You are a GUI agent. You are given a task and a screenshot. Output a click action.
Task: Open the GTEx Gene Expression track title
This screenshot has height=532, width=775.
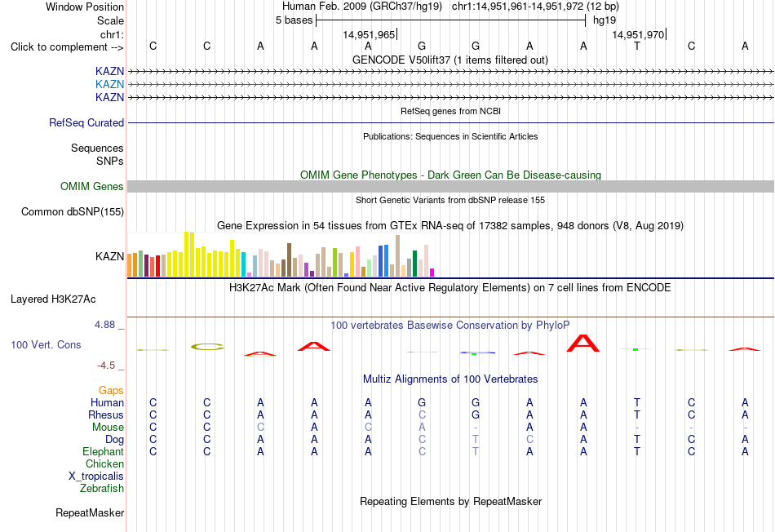[450, 226]
